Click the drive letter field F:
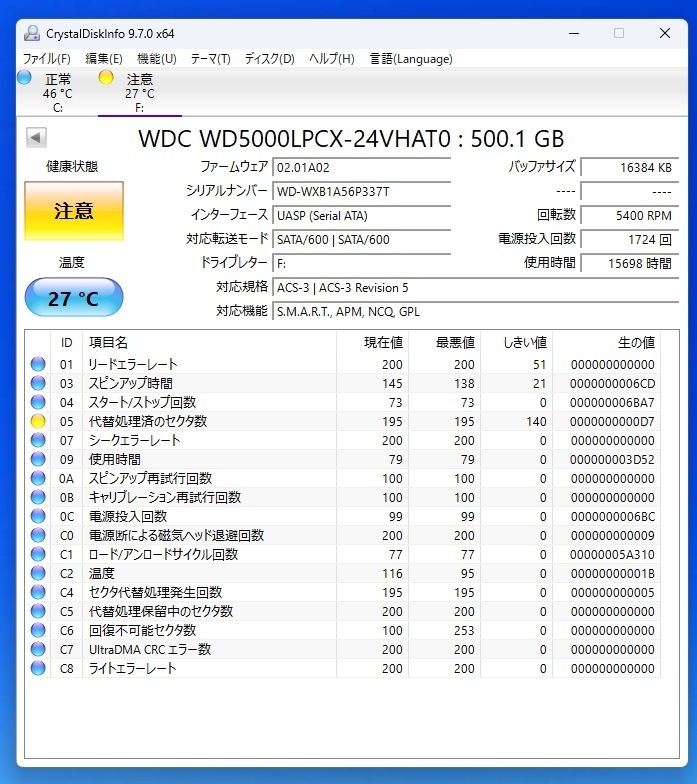The height and width of the screenshot is (784, 697). coord(362,264)
